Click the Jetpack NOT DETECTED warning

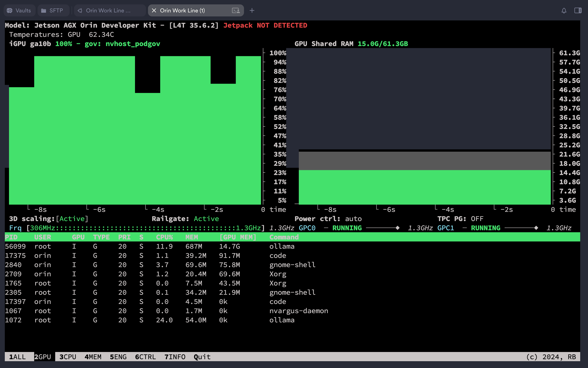pos(265,25)
